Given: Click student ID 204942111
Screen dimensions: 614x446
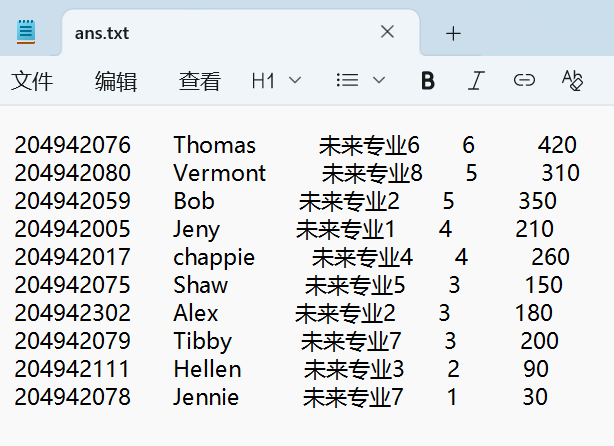Looking at the screenshot, I should coord(72,369).
